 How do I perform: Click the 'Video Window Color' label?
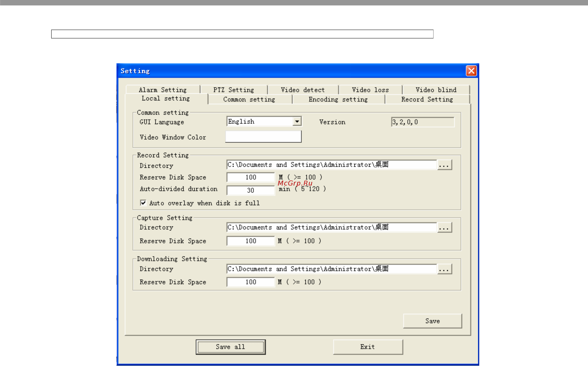[x=173, y=137]
